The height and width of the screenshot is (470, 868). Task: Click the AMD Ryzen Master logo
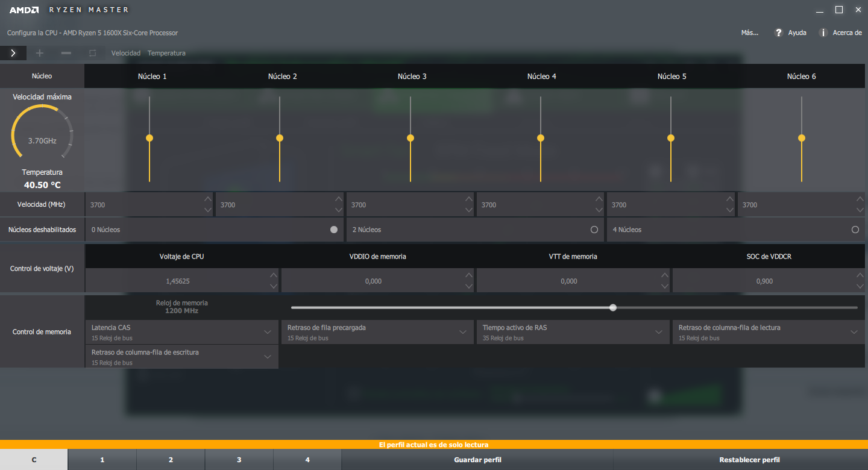69,10
